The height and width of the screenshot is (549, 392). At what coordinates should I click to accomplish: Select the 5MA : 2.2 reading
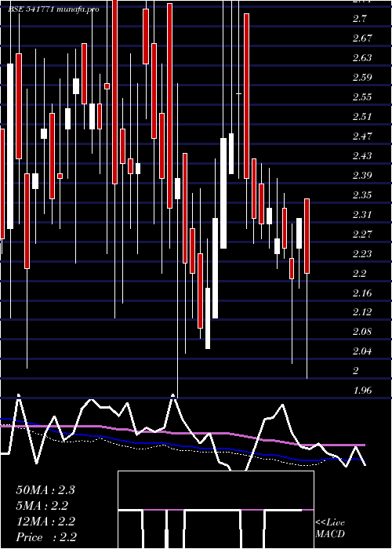[42, 506]
